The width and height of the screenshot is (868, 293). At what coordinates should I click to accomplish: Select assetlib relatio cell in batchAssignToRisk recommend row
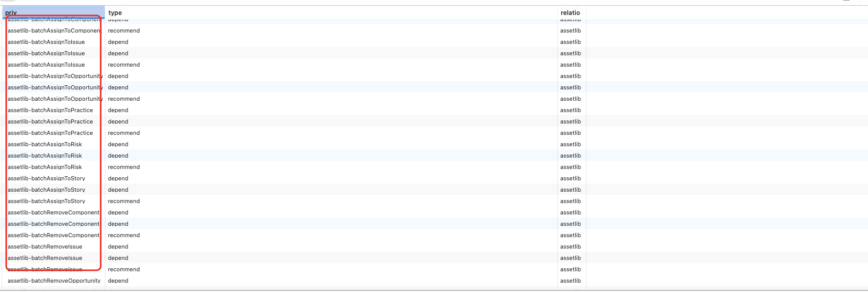571,167
